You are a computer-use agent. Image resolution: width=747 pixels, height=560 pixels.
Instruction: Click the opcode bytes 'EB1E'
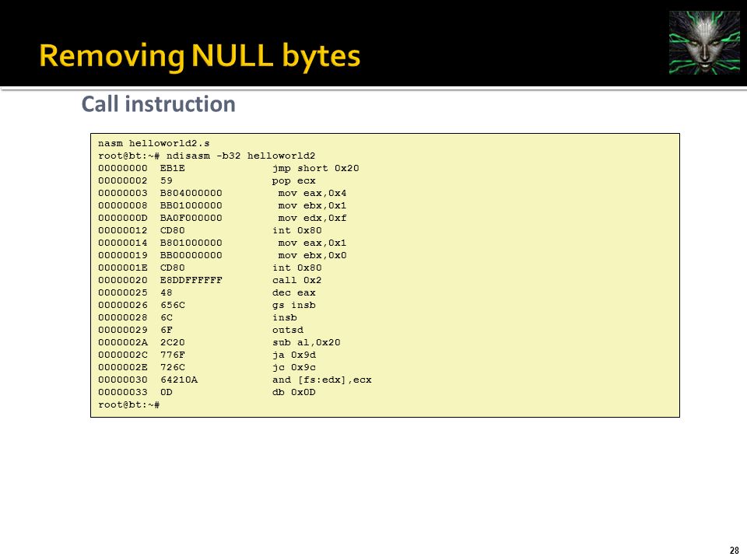[x=173, y=168]
